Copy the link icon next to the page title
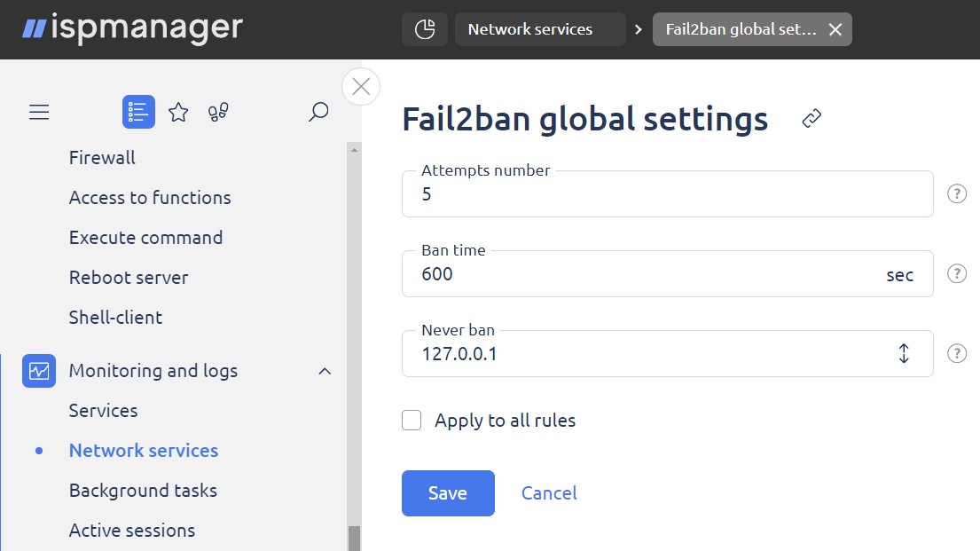 (811, 118)
